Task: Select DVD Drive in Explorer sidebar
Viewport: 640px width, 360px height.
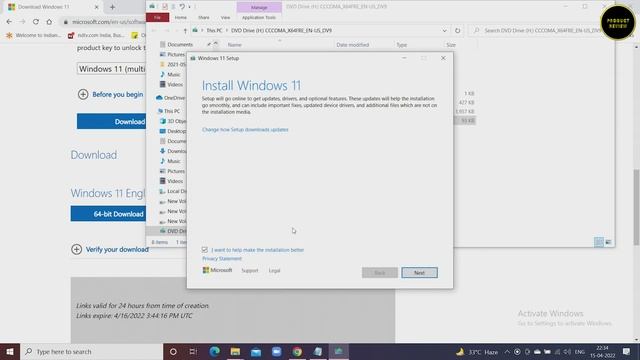Action: click(173, 231)
